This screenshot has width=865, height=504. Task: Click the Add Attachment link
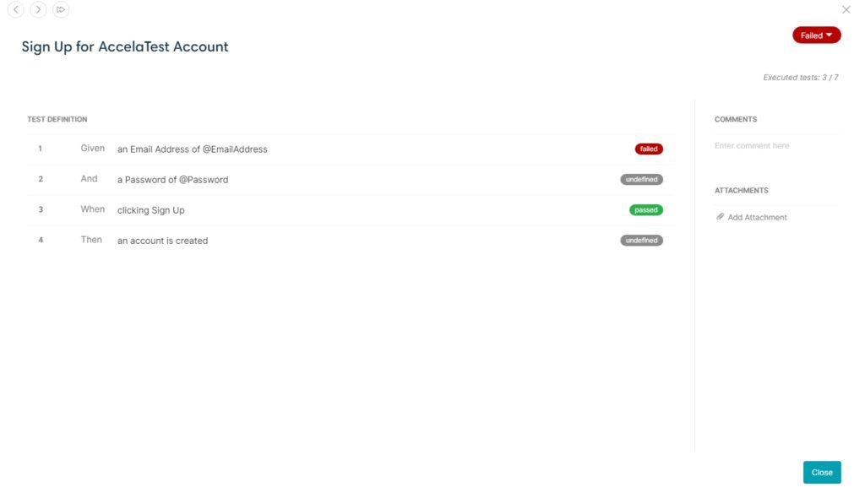(757, 217)
